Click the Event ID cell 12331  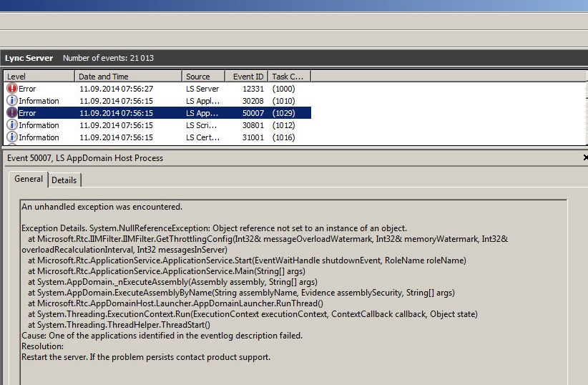click(x=253, y=89)
